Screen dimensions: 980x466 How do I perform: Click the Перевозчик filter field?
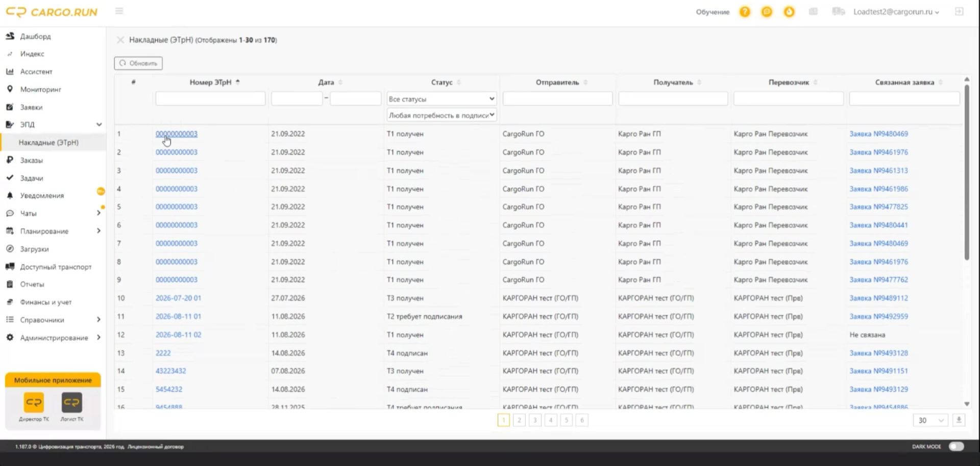point(789,99)
